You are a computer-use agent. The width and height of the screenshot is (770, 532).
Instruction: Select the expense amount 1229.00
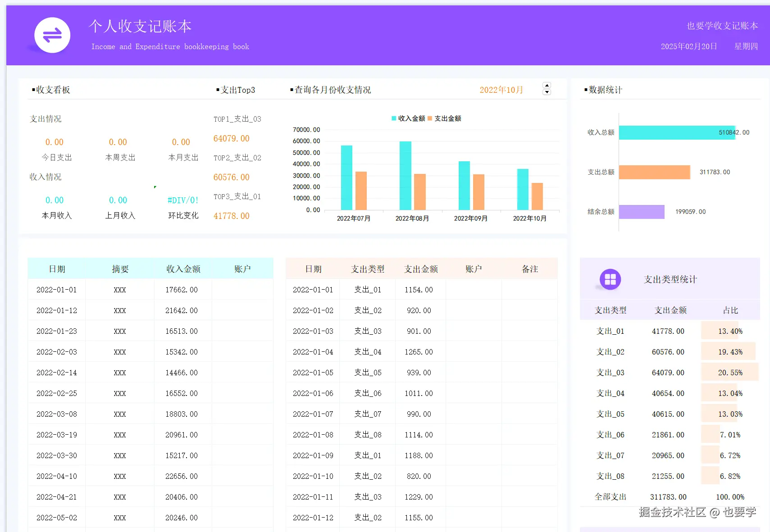click(x=419, y=497)
